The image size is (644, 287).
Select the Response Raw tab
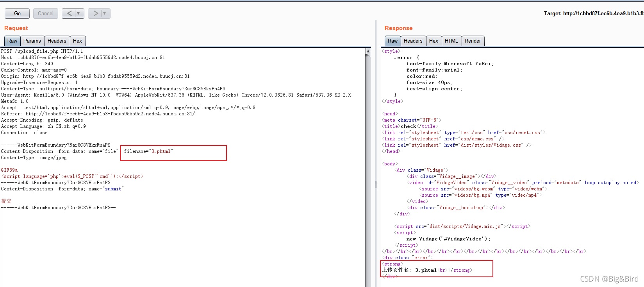click(x=393, y=41)
